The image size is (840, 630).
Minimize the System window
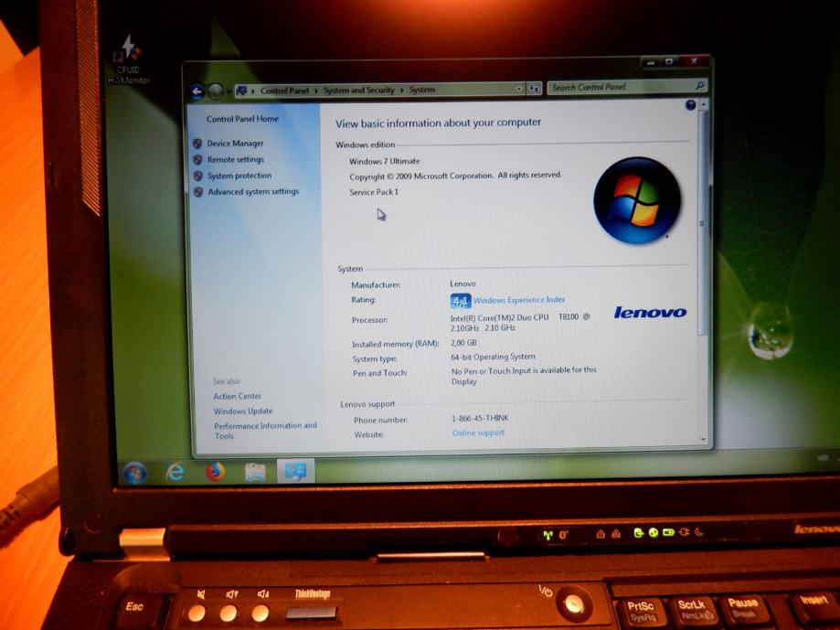pyautogui.click(x=651, y=63)
